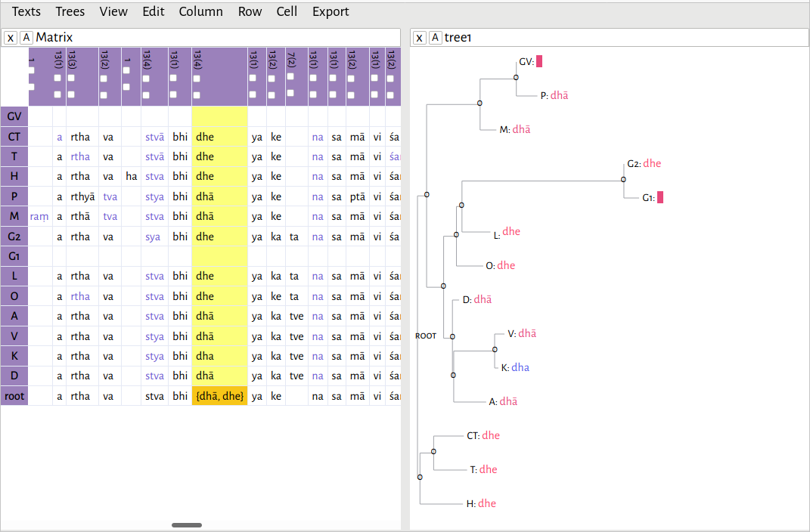
Task: Click the node circle joining CT and T branches
Action: pos(433,450)
